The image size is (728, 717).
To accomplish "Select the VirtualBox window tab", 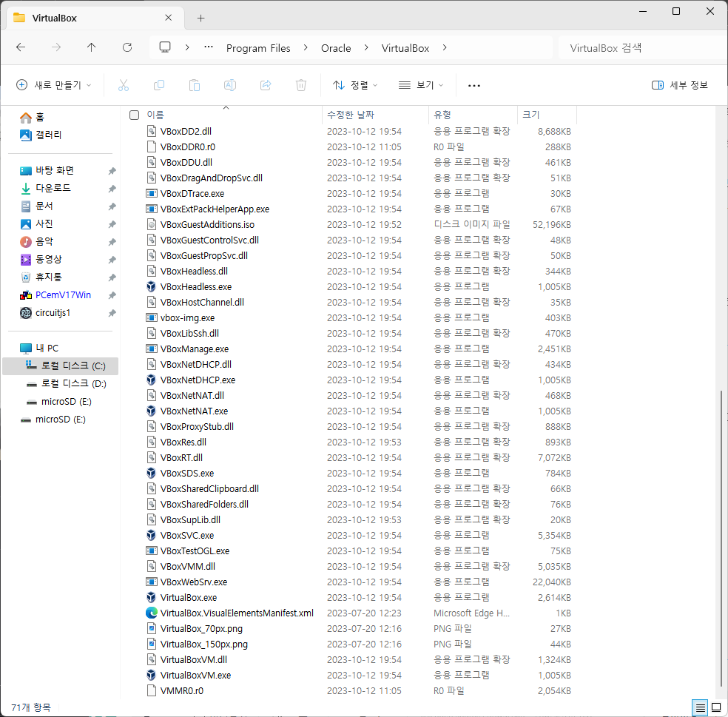I will pos(95,18).
